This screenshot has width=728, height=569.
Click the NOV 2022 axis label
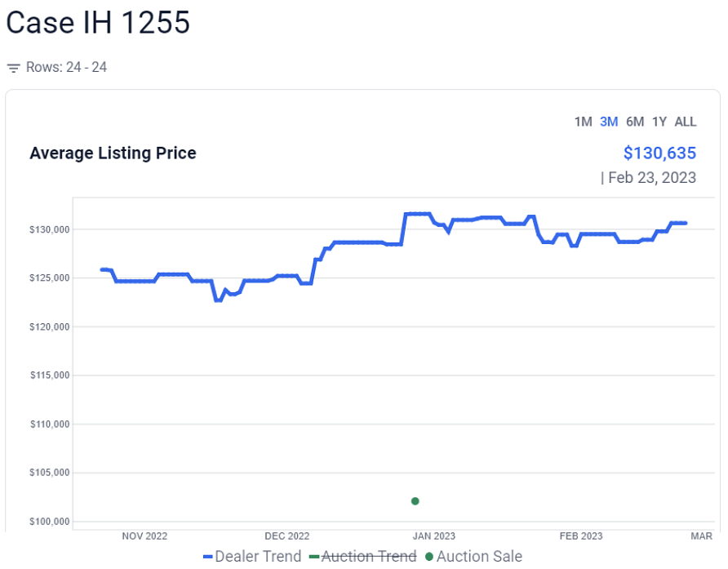(144, 536)
